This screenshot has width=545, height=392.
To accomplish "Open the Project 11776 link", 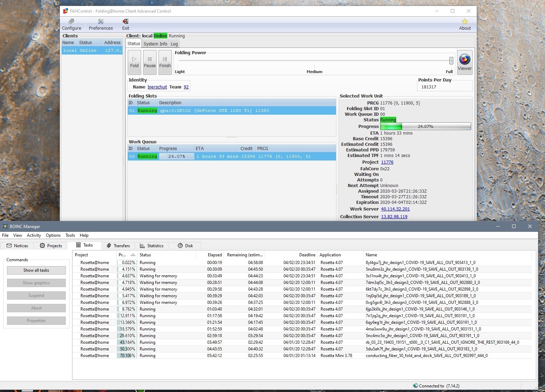I will [387, 162].
